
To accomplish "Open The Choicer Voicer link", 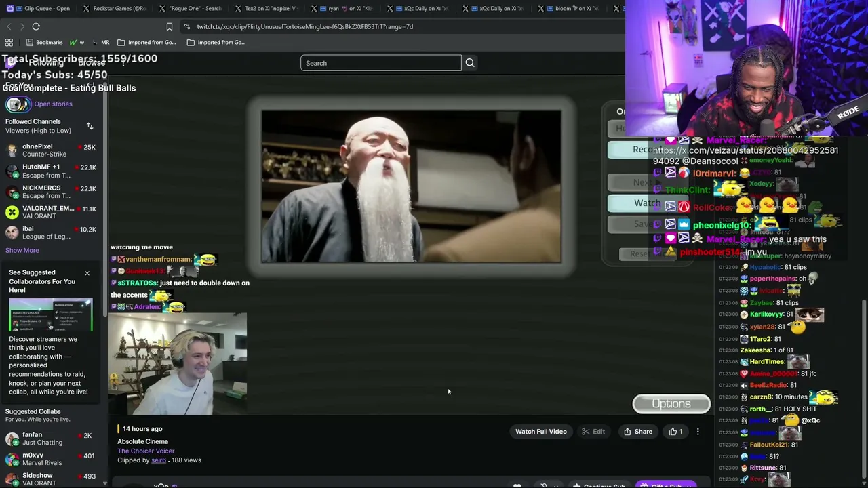I will click(x=146, y=451).
